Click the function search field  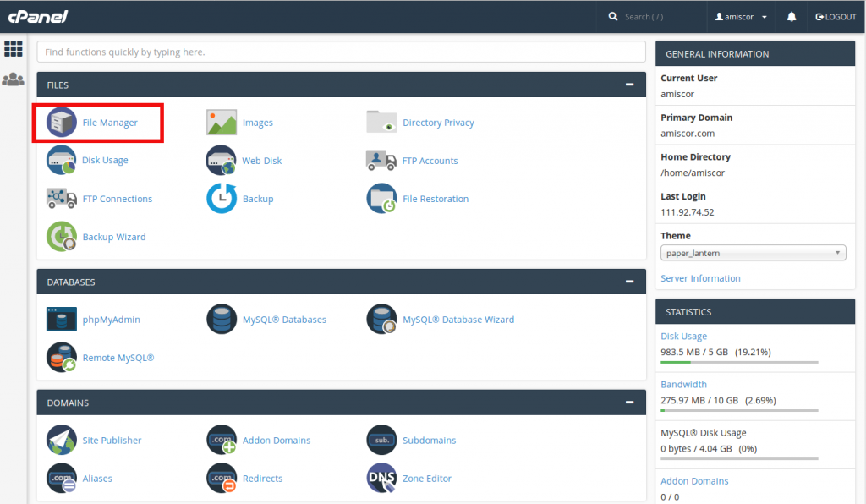pos(343,52)
